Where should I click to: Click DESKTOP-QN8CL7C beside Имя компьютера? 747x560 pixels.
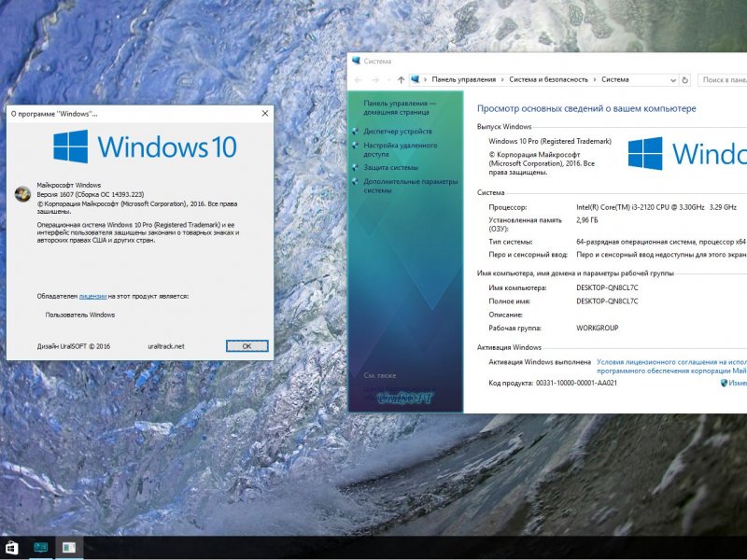607,287
